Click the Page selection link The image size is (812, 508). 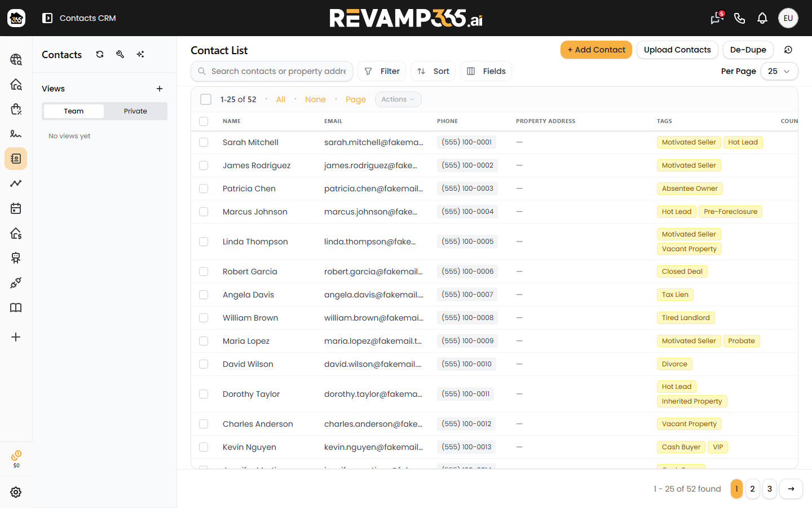click(356, 99)
